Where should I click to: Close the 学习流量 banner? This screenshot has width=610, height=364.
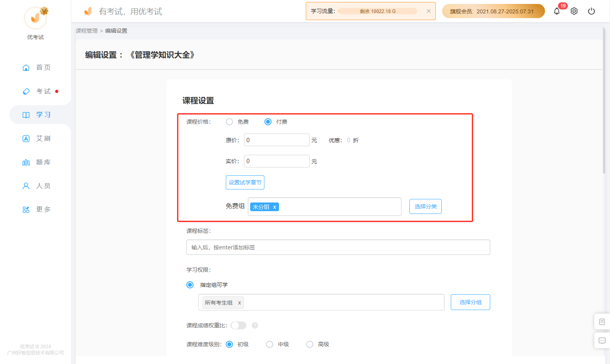[429, 11]
